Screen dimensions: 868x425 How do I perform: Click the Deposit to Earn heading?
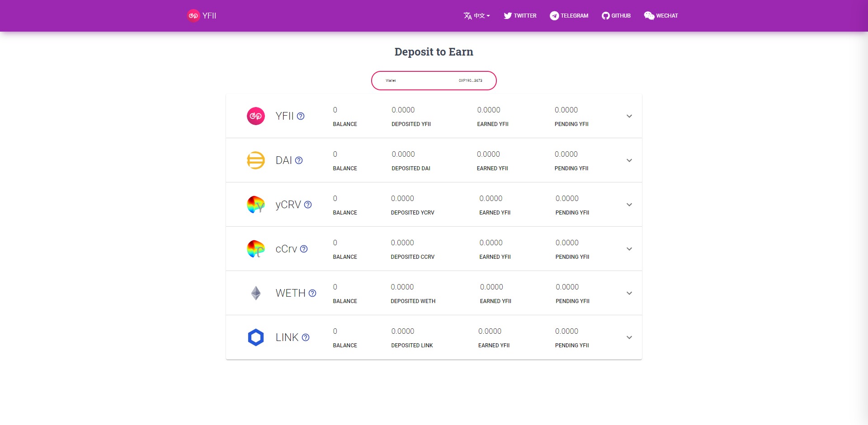point(434,52)
